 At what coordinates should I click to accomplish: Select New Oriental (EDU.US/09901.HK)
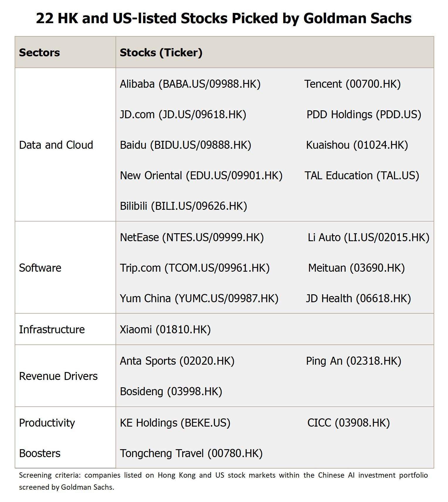[201, 176]
